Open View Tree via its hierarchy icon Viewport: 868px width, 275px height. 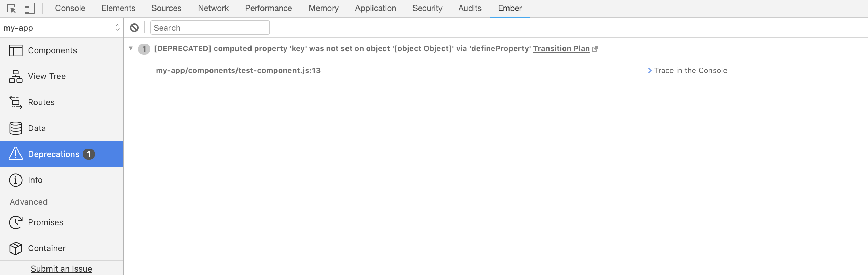tap(16, 76)
